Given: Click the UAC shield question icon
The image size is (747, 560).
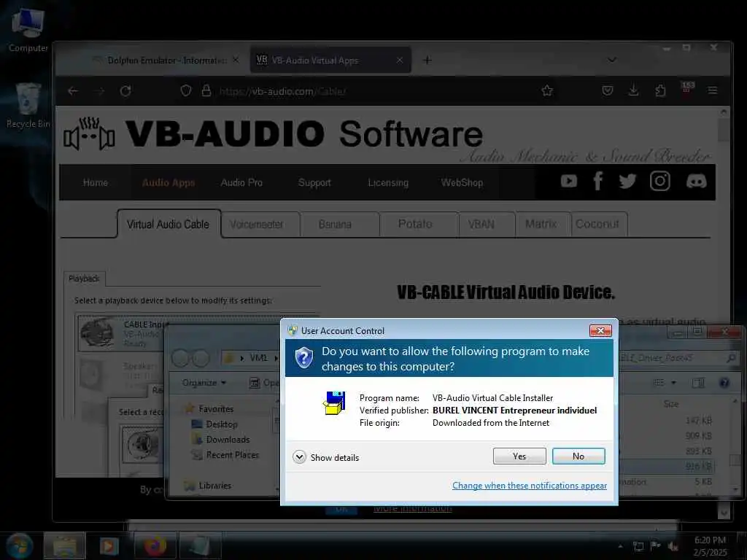Looking at the screenshot, I should click(304, 357).
